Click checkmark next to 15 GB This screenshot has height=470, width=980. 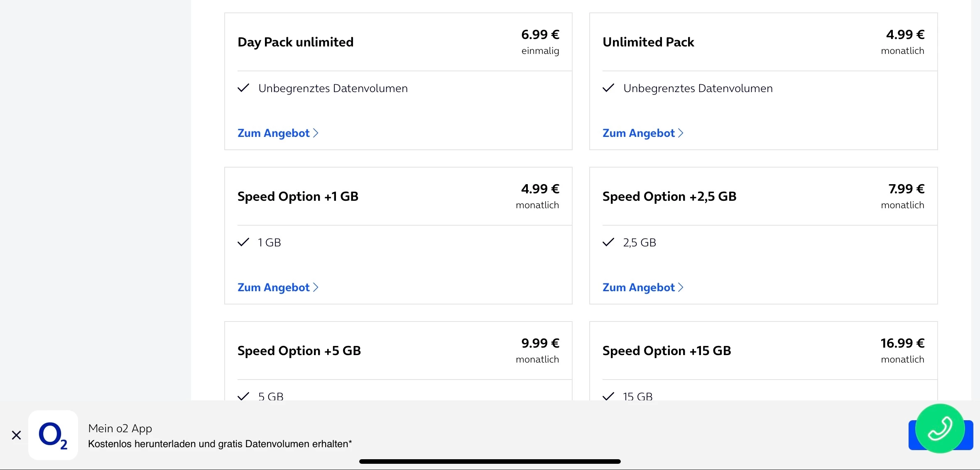[608, 396]
